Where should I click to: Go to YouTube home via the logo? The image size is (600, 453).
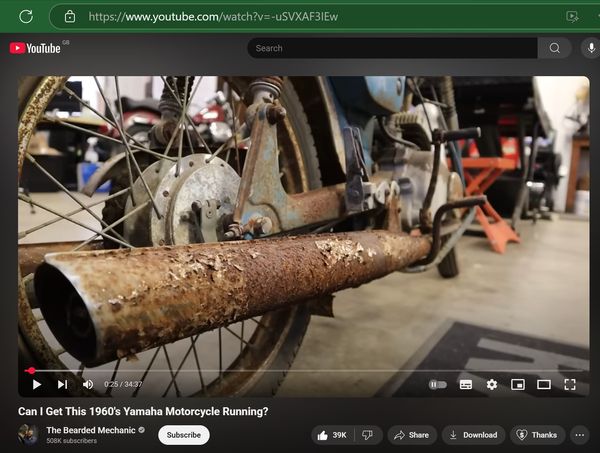[35, 48]
